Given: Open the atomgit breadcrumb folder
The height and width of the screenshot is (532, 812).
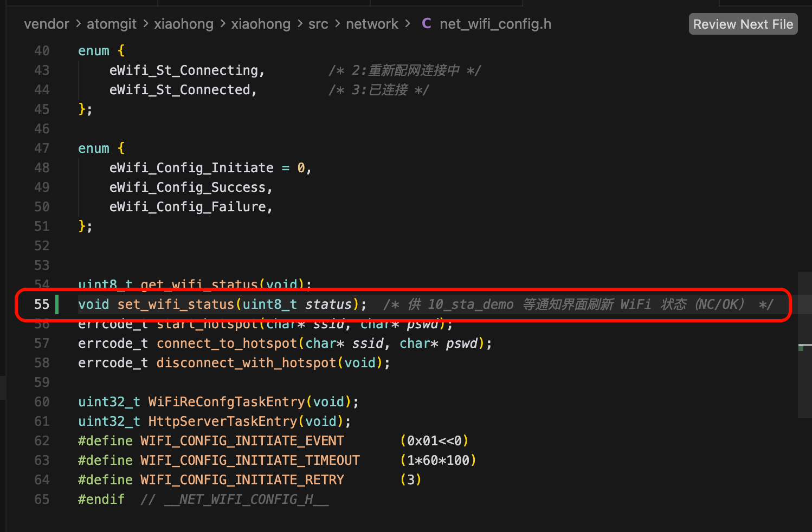Looking at the screenshot, I should coord(112,24).
